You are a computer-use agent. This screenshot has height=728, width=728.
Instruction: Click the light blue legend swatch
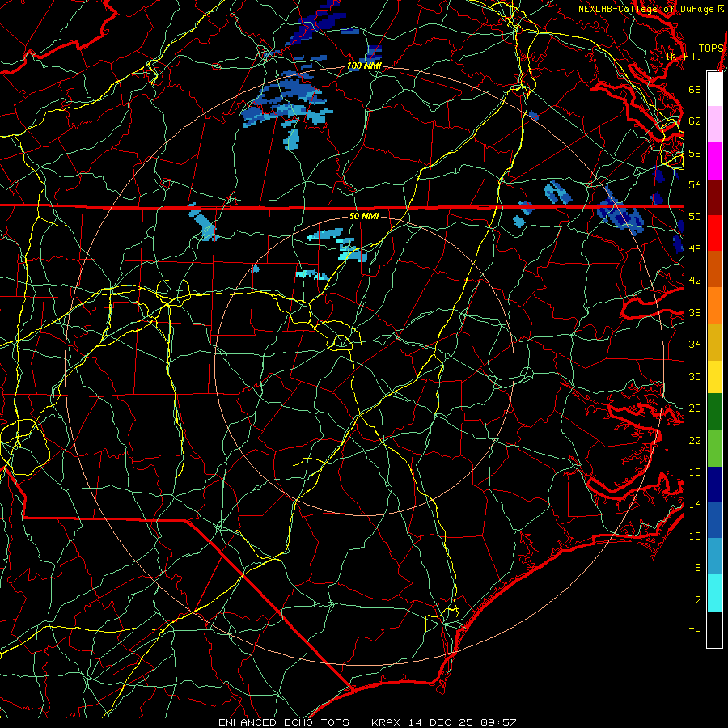pyautogui.click(x=714, y=557)
